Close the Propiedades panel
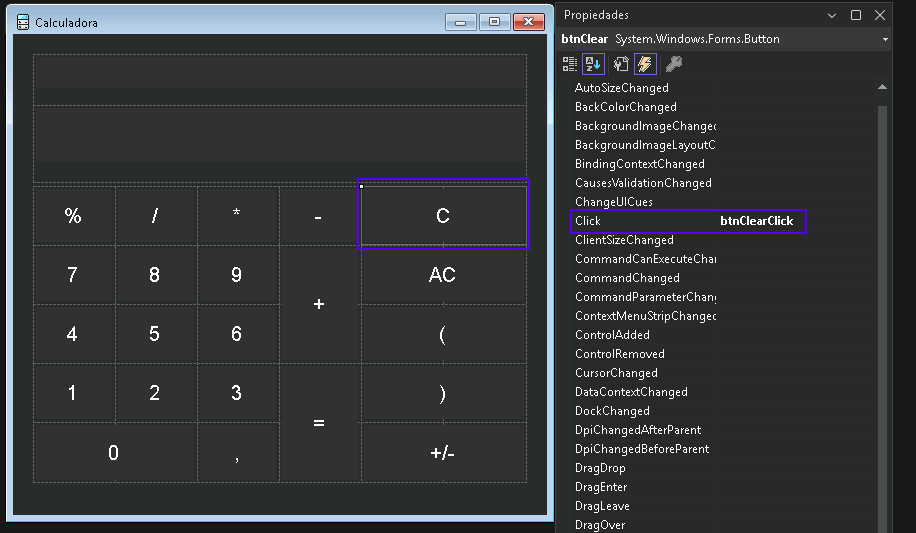Screen dimensions: 916x533 click(x=880, y=15)
